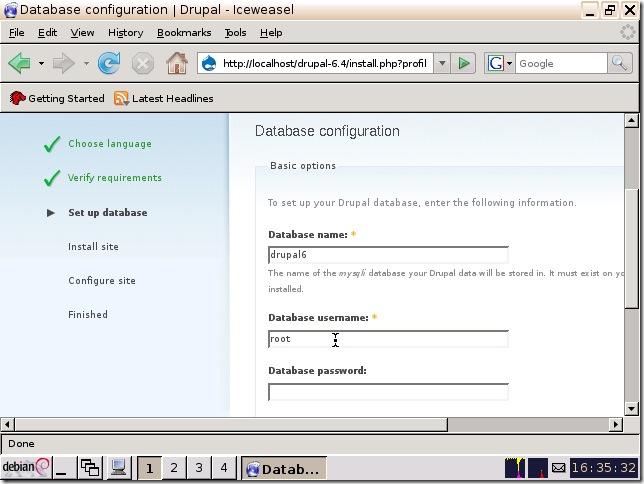Open the Edit menu
This screenshot has width=644, height=484.
pos(47,32)
